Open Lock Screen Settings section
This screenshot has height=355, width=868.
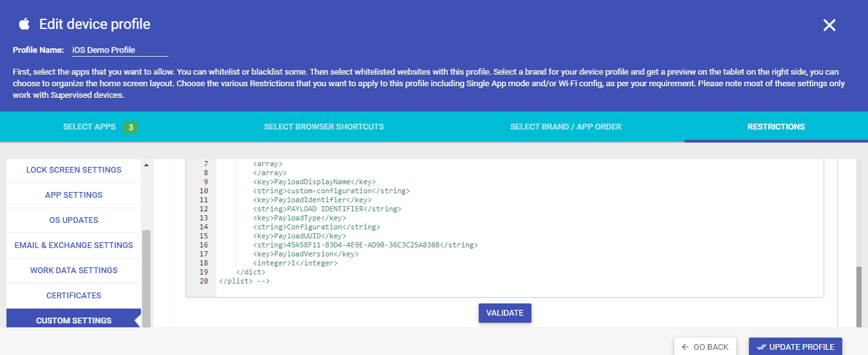pos(73,170)
